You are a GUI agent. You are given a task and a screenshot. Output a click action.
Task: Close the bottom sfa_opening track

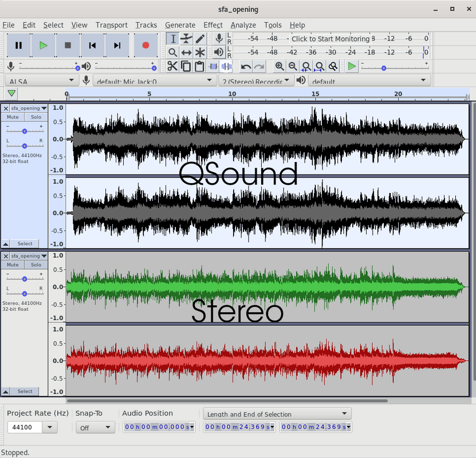tap(6, 256)
